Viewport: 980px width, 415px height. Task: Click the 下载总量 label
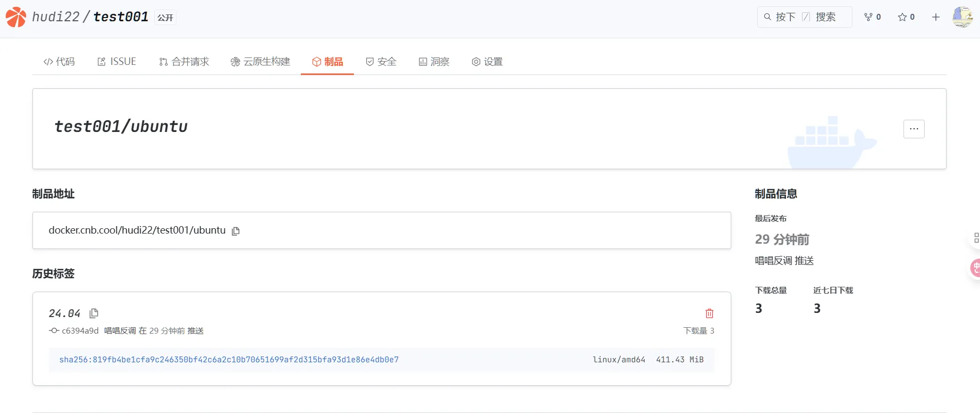pos(771,290)
